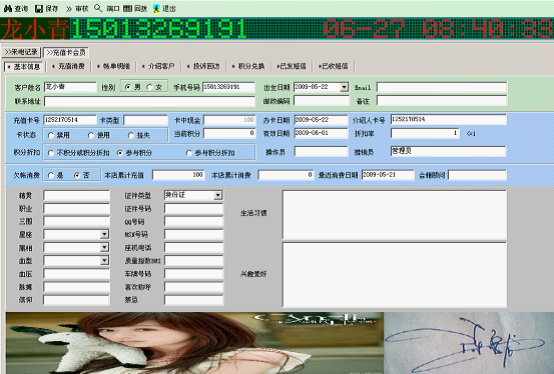Expand the 星座 dropdown arrow
The image size is (554, 374).
click(x=104, y=234)
